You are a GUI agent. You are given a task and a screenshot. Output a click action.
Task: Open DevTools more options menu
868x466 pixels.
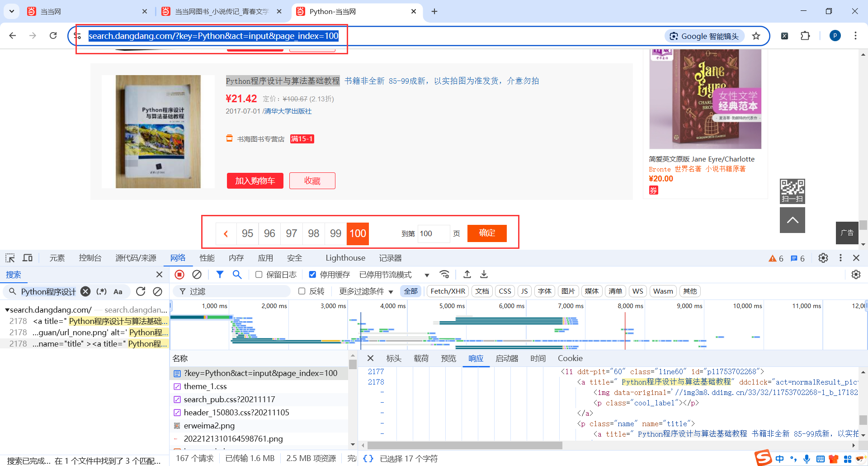point(840,258)
